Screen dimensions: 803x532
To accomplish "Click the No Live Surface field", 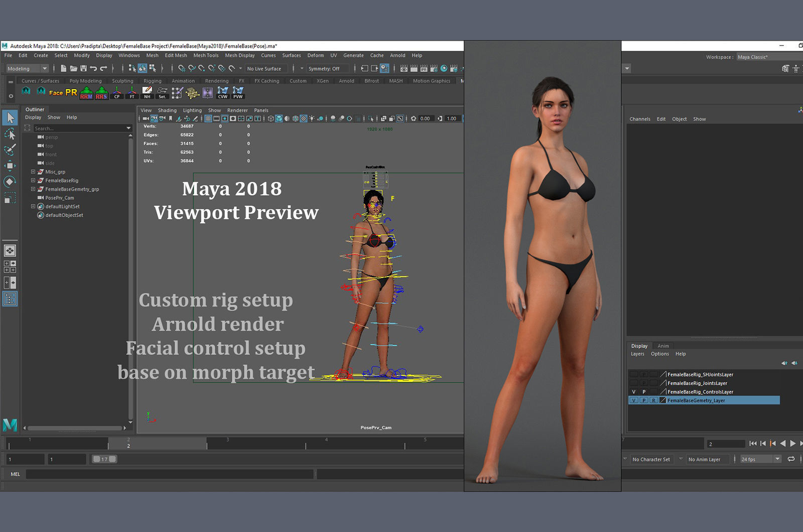I will 266,69.
